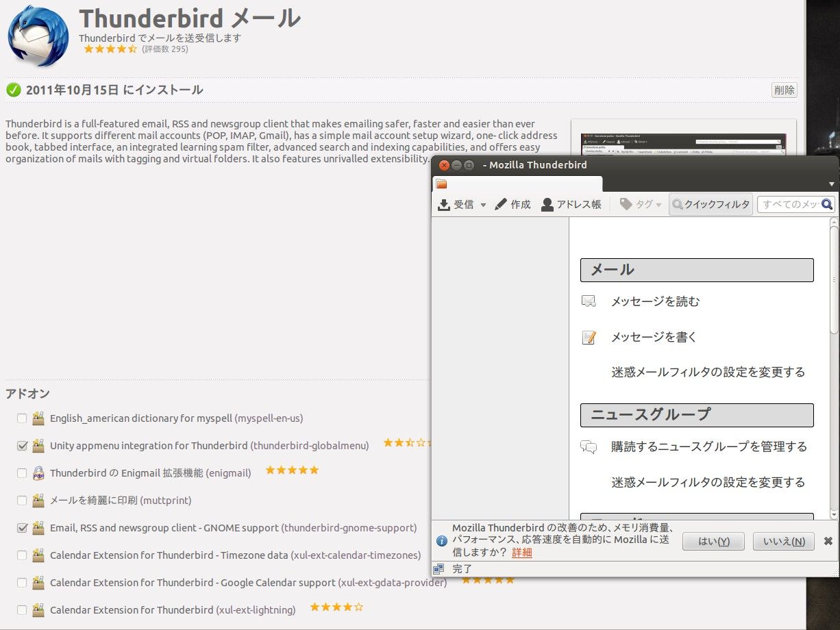Screen dimensions: 840x630
Task: Click the Enigmail addon icon
Action: click(x=38, y=473)
